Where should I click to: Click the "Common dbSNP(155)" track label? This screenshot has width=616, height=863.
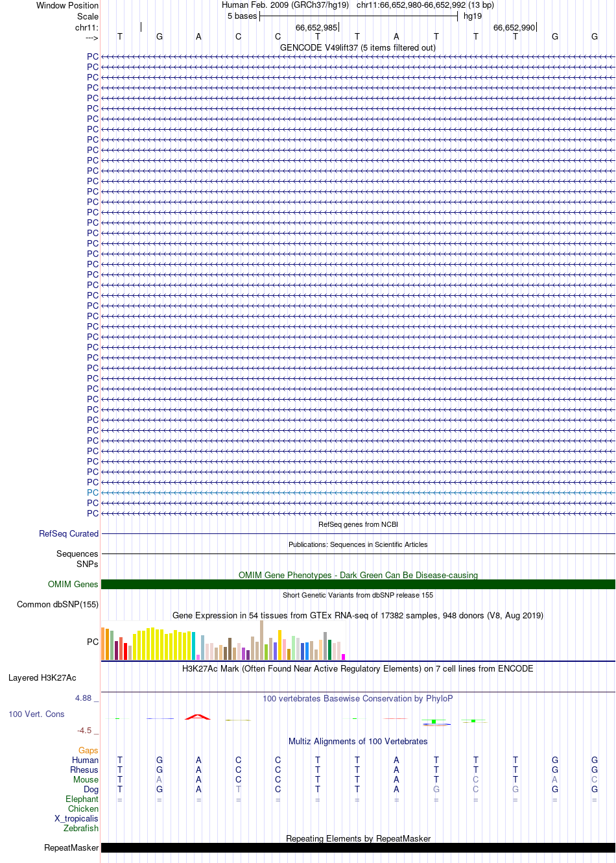pos(58,604)
